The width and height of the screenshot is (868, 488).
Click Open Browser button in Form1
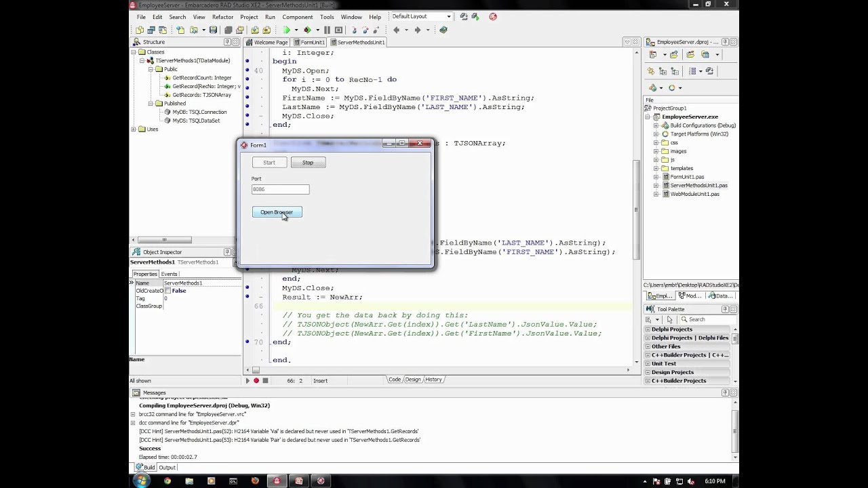pyautogui.click(x=277, y=212)
